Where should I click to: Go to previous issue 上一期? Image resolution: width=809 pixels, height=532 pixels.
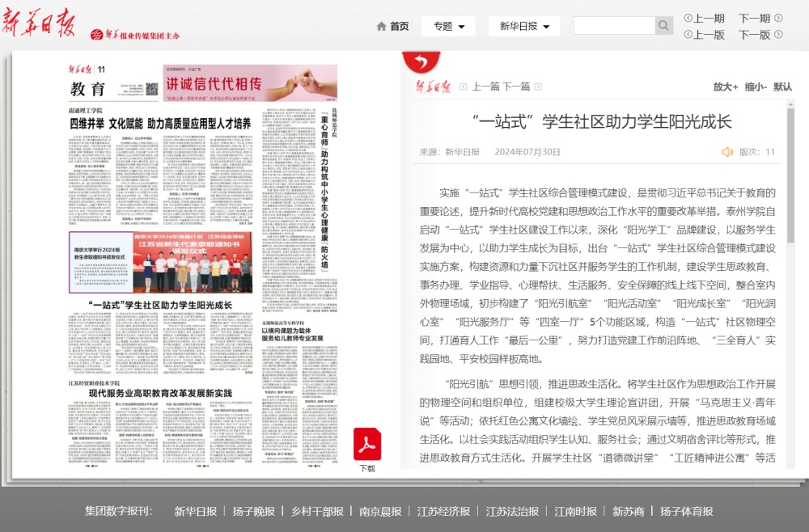[x=704, y=18]
